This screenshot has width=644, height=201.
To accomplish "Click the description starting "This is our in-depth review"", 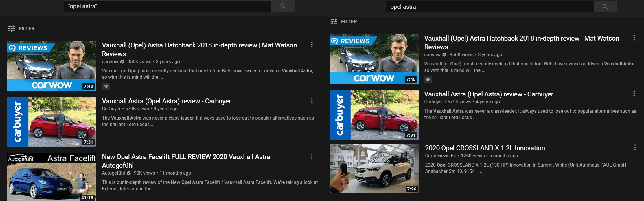I will click(210, 186).
